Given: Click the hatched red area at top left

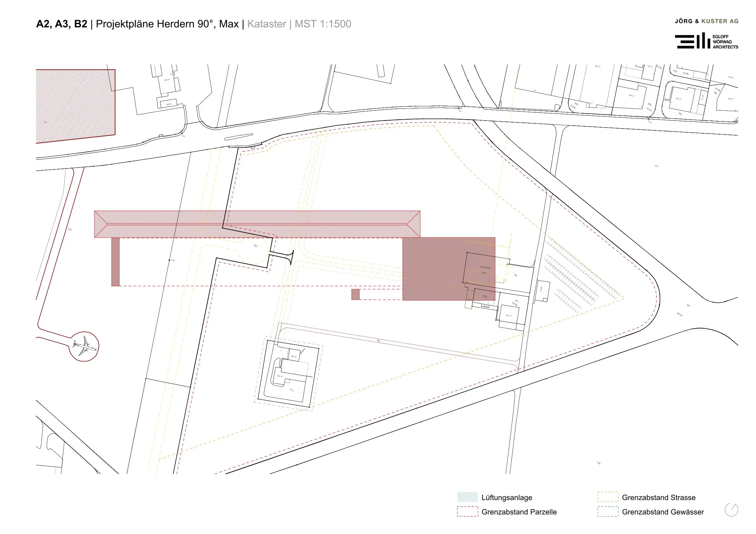Looking at the screenshot, I should click(75, 106).
